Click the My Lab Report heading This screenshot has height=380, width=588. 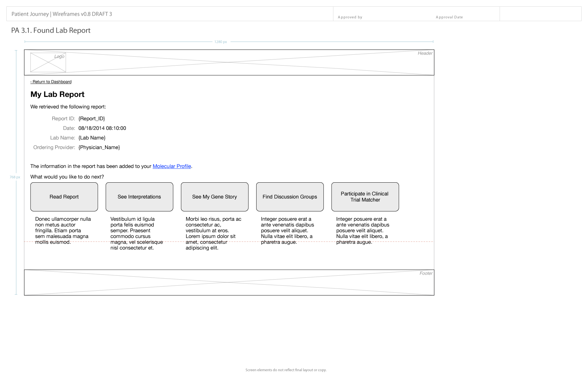[57, 94]
